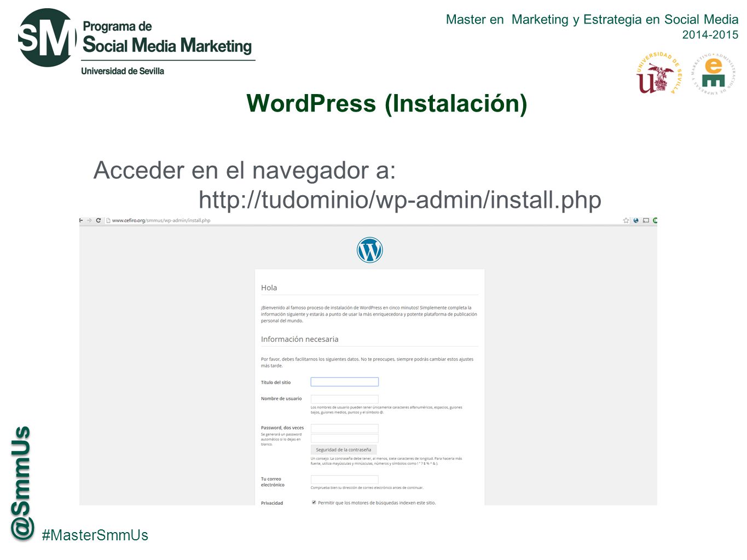The width and height of the screenshot is (747, 560).
Task: Click the first Password input field
Action: point(345,428)
